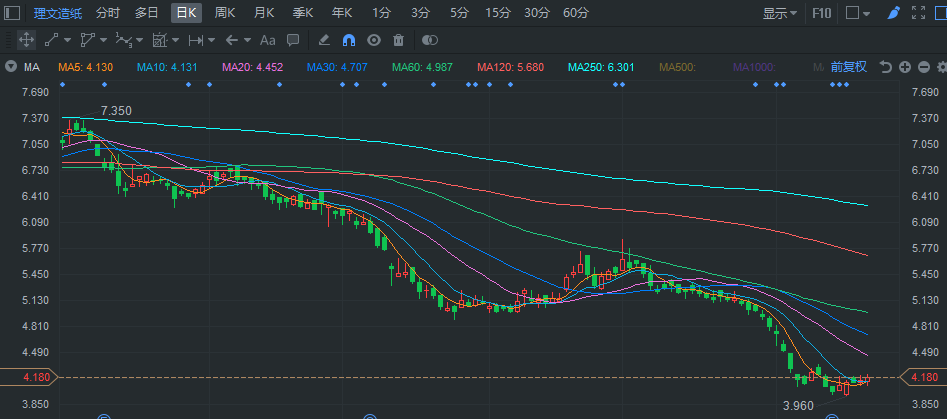
Task: Collapse the MA indicator expander arrow
Action: (x=10, y=67)
